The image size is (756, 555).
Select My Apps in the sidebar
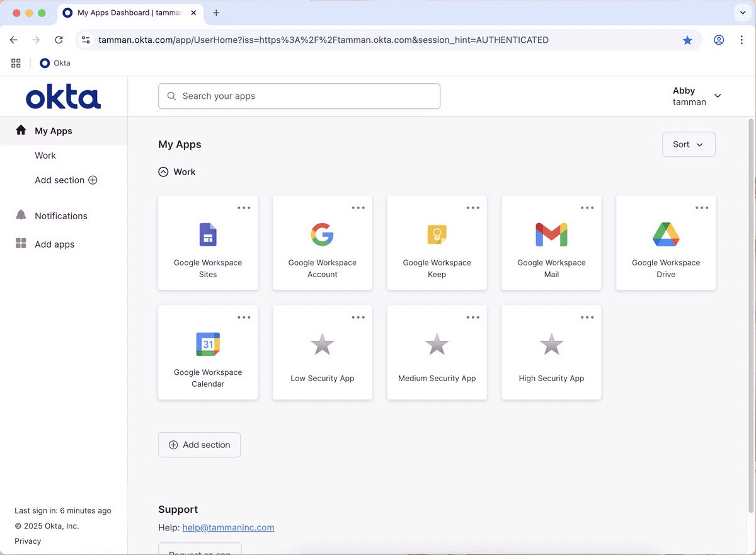tap(64, 131)
